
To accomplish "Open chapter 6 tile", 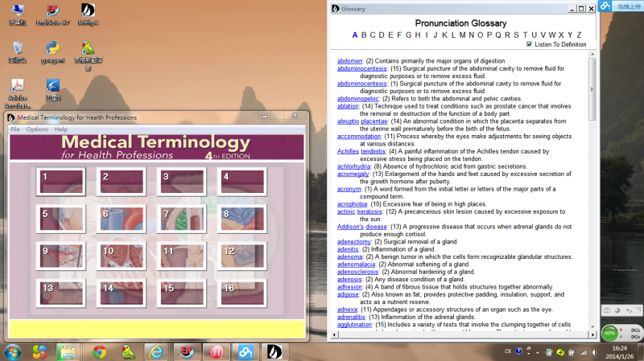I will [x=122, y=218].
